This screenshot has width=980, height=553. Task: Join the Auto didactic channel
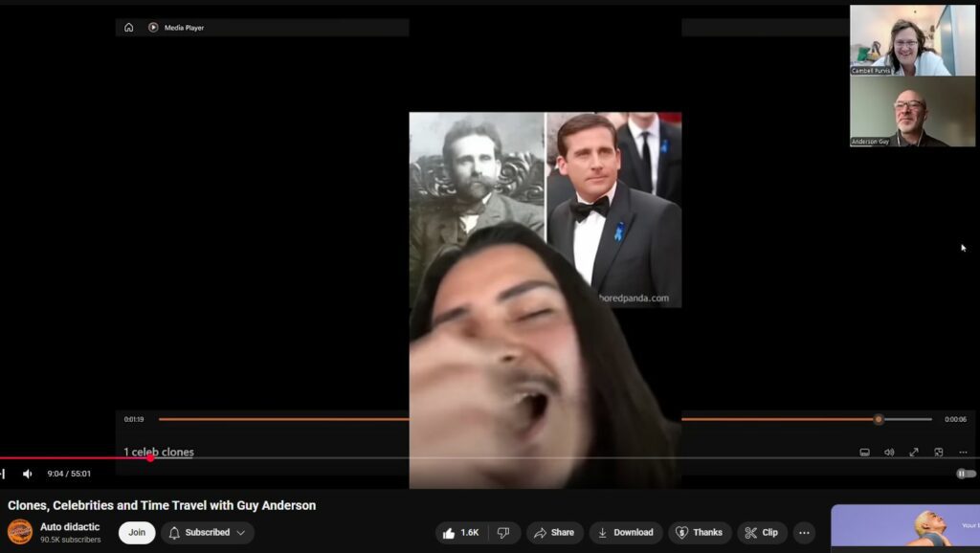coord(137,532)
